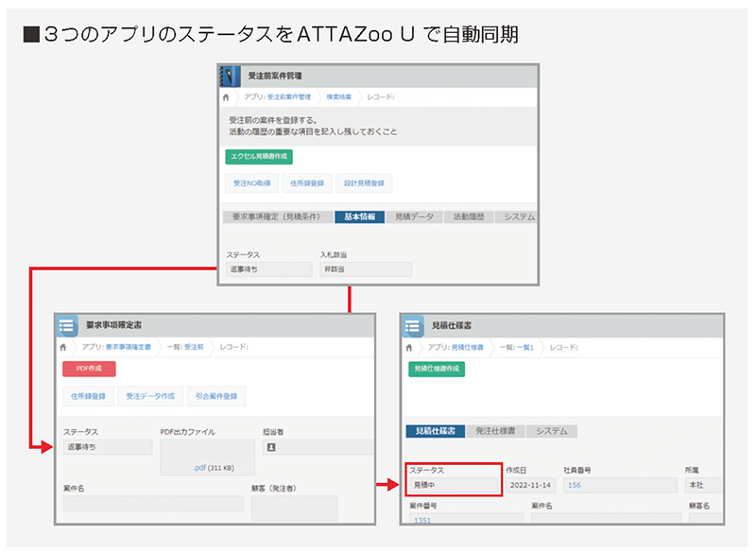Click the ステータス input showing 返事待ち

click(x=268, y=269)
